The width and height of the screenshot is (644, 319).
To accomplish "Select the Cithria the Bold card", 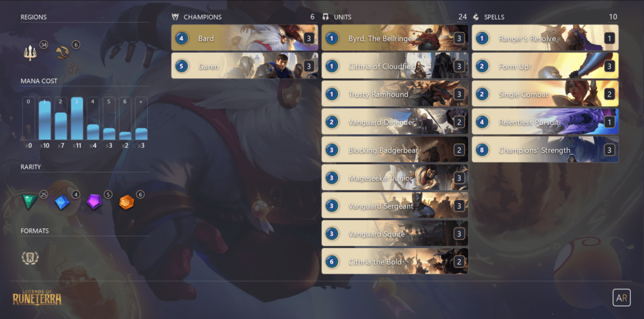I will (x=395, y=262).
